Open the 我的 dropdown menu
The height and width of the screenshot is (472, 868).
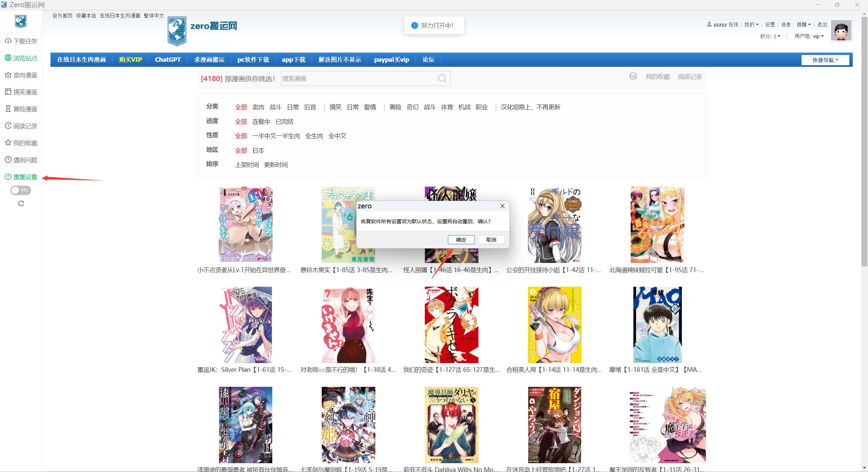click(751, 24)
